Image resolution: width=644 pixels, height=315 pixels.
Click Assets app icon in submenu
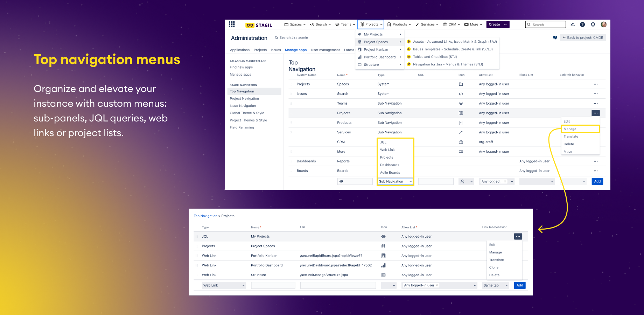408,42
